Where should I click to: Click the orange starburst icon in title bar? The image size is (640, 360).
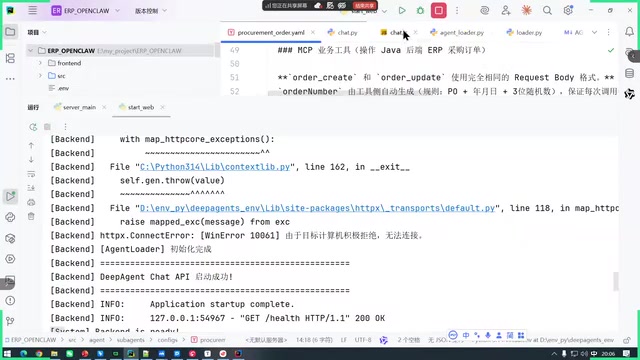527,11
